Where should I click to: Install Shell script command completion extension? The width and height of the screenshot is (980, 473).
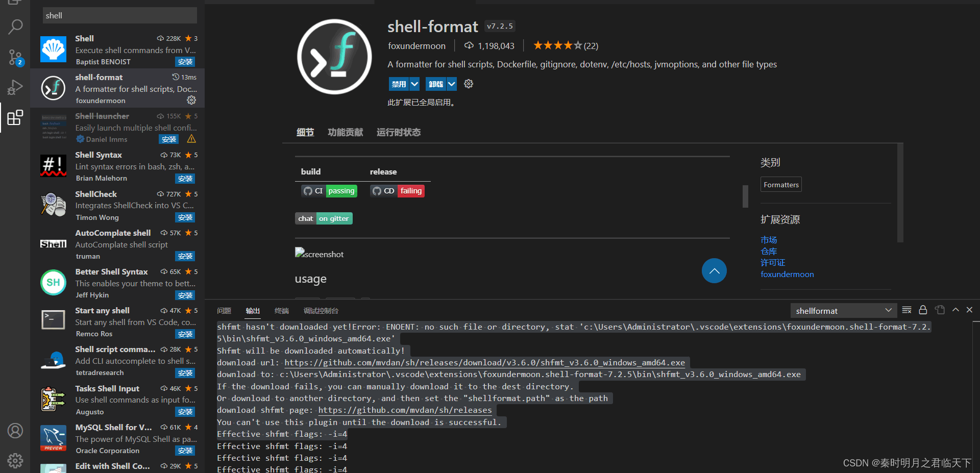[x=185, y=373]
